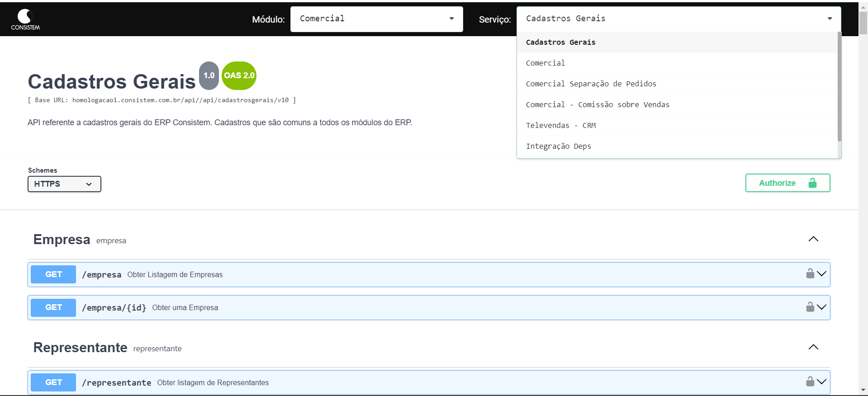Screen dimensions: 868x396
Task: Open the HTTPS schemes dropdown
Action: [x=64, y=184]
